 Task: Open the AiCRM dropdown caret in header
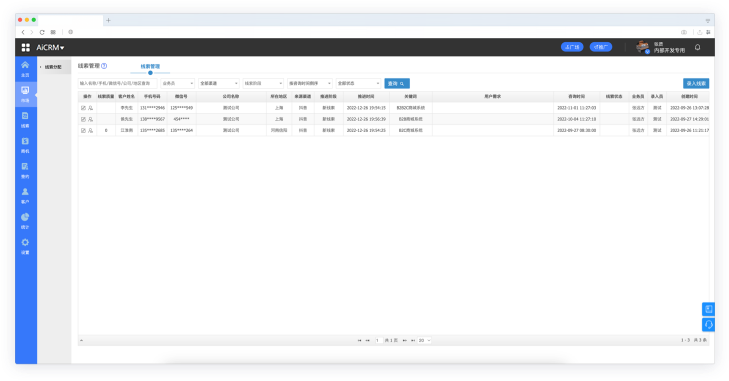click(62, 48)
